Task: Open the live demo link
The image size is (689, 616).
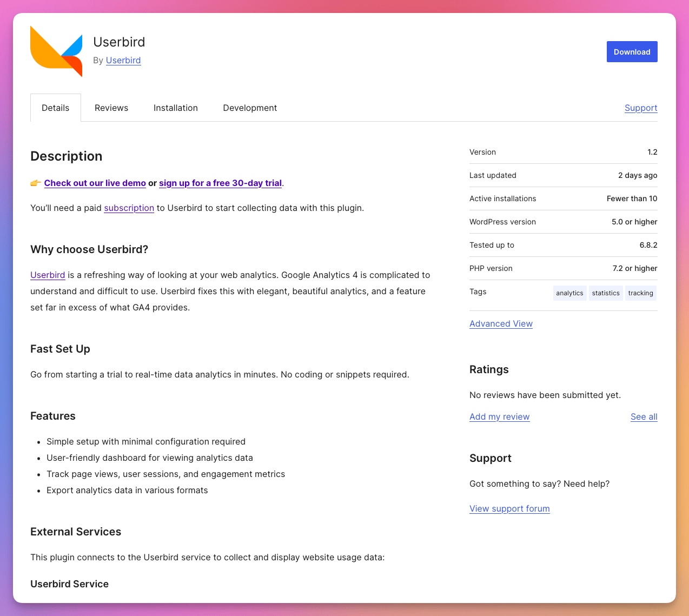Action: [x=95, y=183]
